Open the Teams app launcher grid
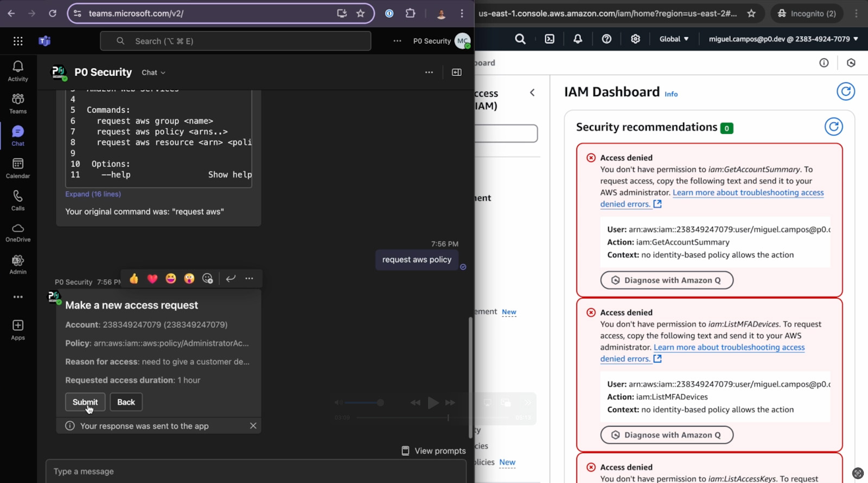This screenshot has width=868, height=483. 18,41
